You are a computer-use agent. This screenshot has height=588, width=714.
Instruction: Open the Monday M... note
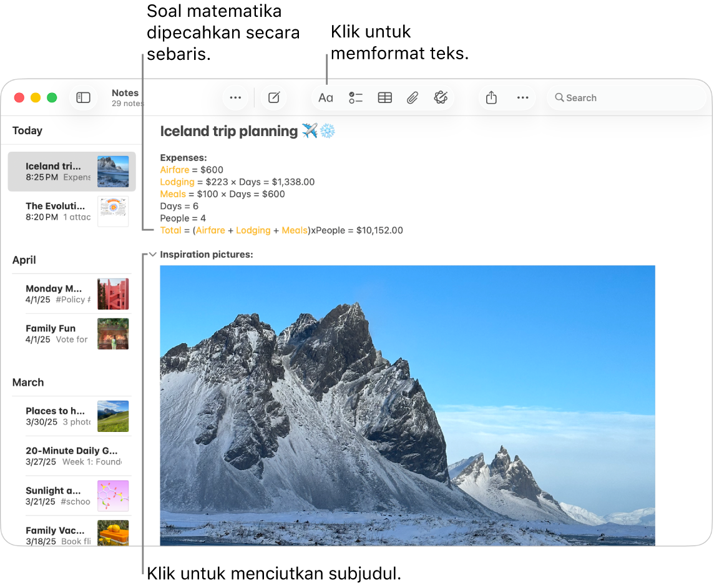[x=72, y=294]
